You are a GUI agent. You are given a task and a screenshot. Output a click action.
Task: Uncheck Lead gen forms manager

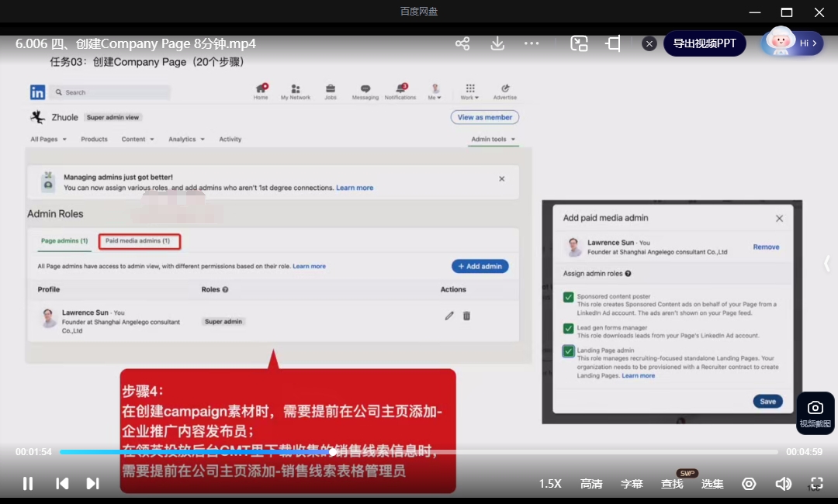(x=568, y=328)
